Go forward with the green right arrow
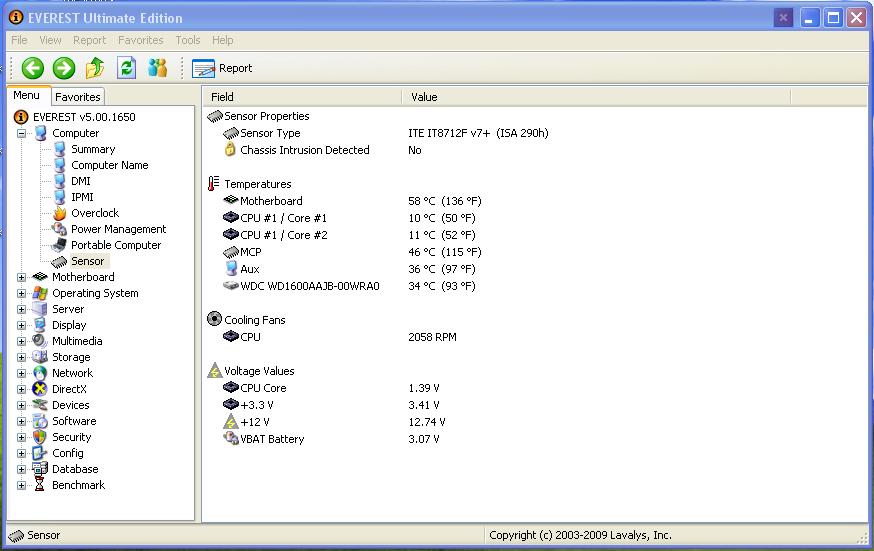 tap(64, 68)
